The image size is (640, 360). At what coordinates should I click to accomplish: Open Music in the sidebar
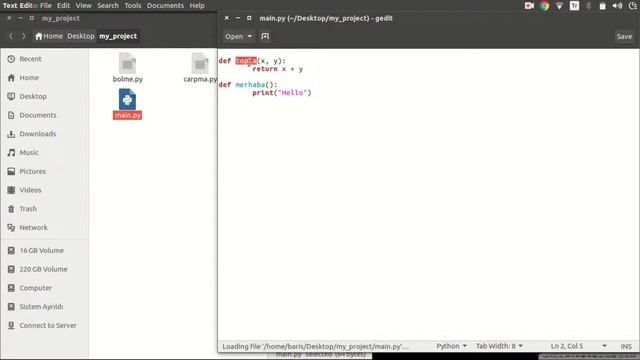[x=29, y=153]
